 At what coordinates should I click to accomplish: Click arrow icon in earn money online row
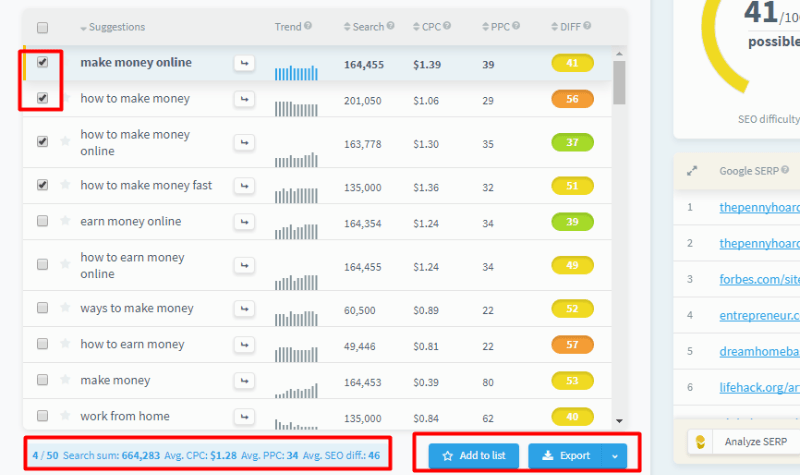244,222
